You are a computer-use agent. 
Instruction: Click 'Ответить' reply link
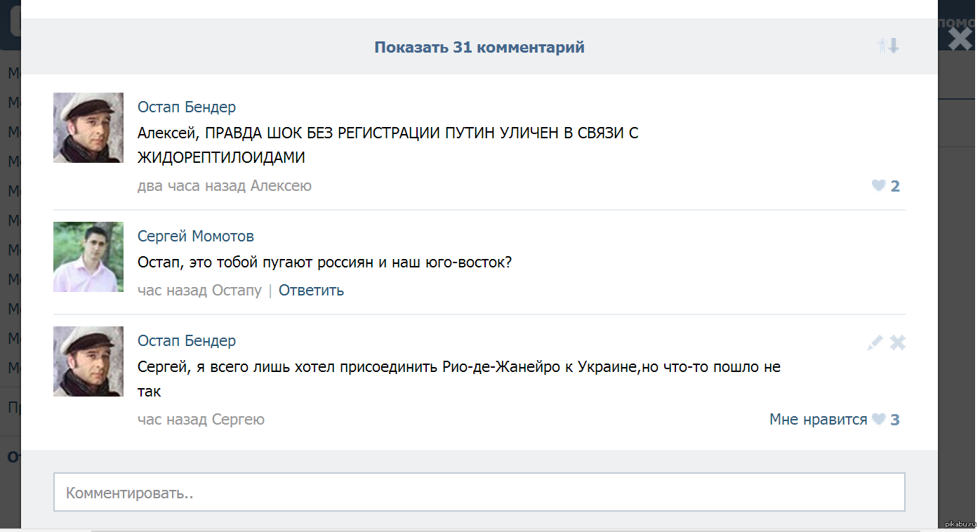click(x=311, y=290)
